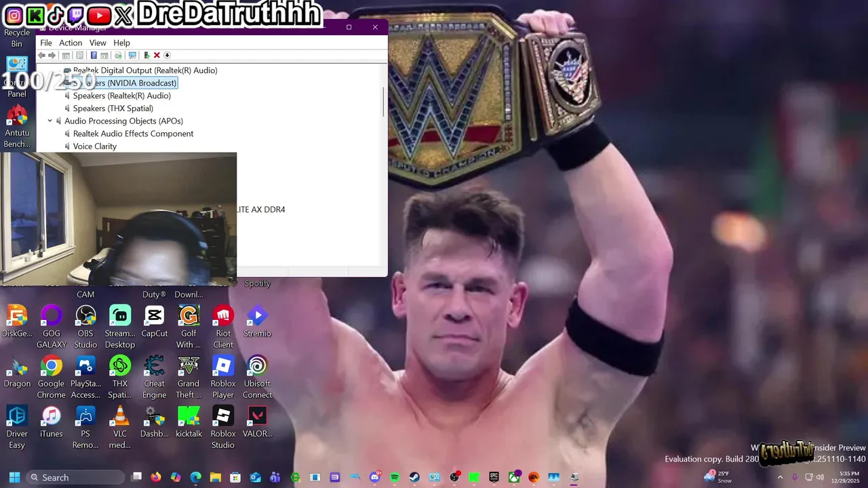
Task: Click the Back arrow in Device Manager toolbar
Action: pyautogui.click(x=42, y=55)
